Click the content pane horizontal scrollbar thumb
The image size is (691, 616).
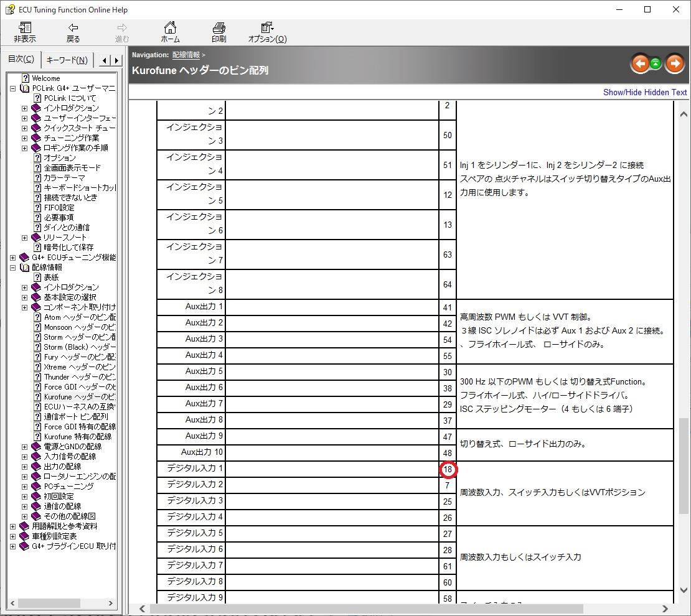366,609
